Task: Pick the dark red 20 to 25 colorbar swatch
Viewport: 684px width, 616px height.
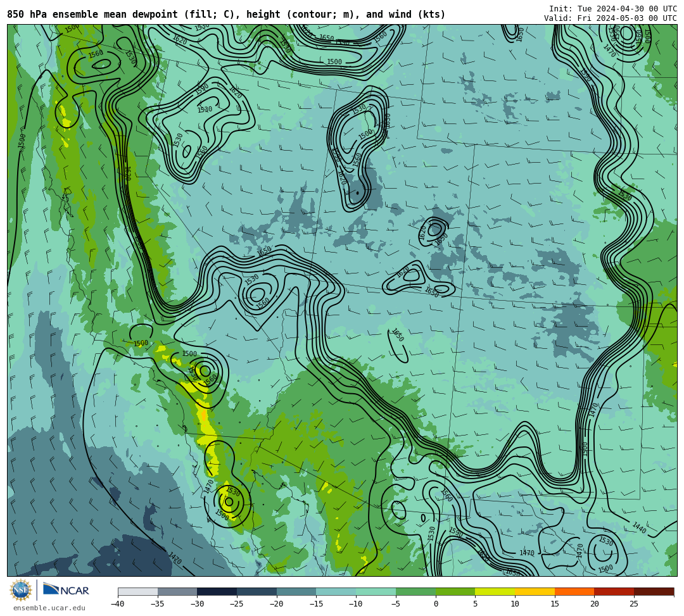Action: 614,591
